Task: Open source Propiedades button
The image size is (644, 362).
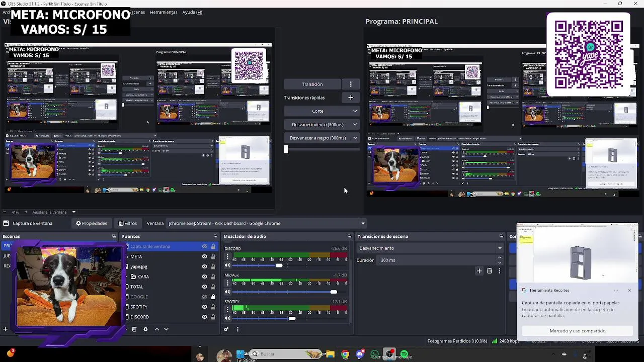Action: 92,223
